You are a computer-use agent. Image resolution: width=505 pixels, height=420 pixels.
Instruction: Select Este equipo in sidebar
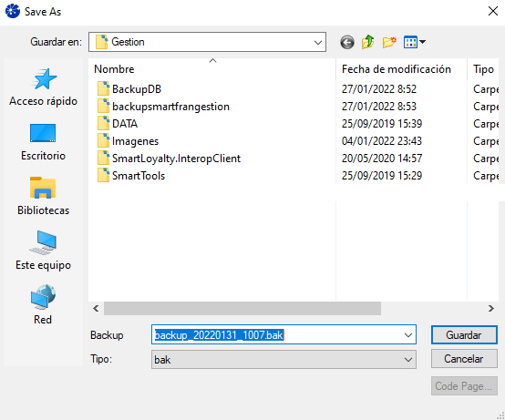(43, 251)
